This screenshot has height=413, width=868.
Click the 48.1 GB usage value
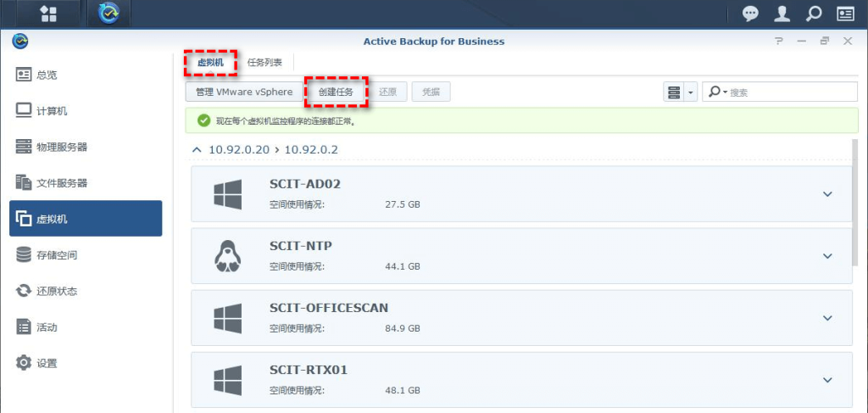[x=403, y=390]
